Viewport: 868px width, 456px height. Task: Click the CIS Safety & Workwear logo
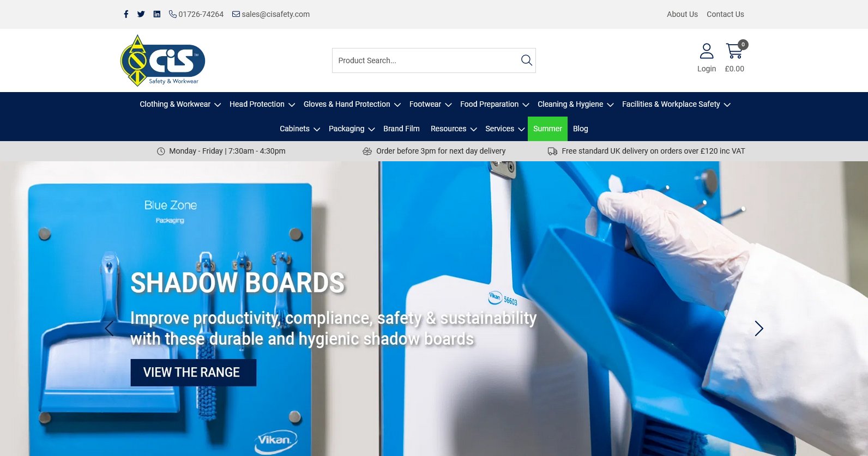click(162, 60)
